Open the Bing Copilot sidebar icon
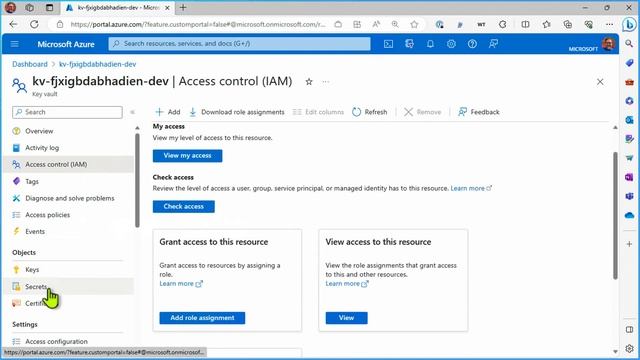The width and height of the screenshot is (640, 360). 629,24
